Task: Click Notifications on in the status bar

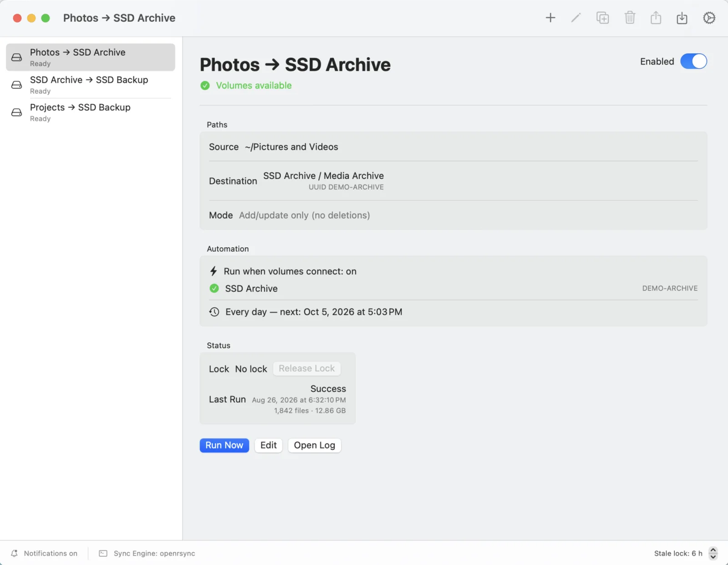Action: click(x=51, y=553)
